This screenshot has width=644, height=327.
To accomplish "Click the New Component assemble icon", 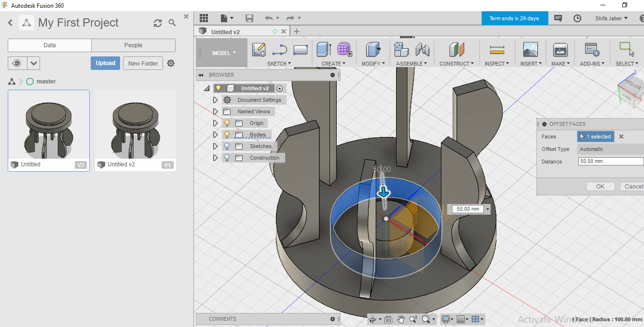I will pos(401,49).
